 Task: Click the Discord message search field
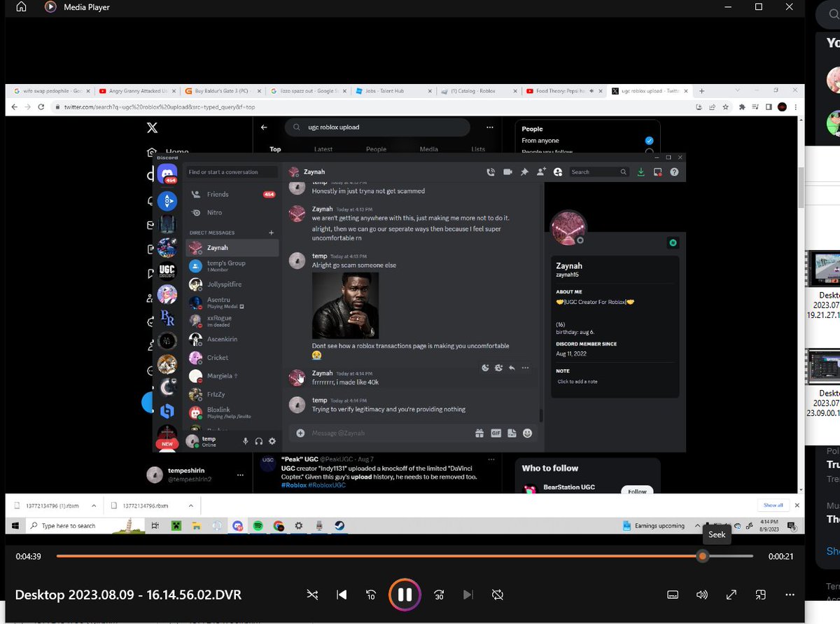click(599, 172)
